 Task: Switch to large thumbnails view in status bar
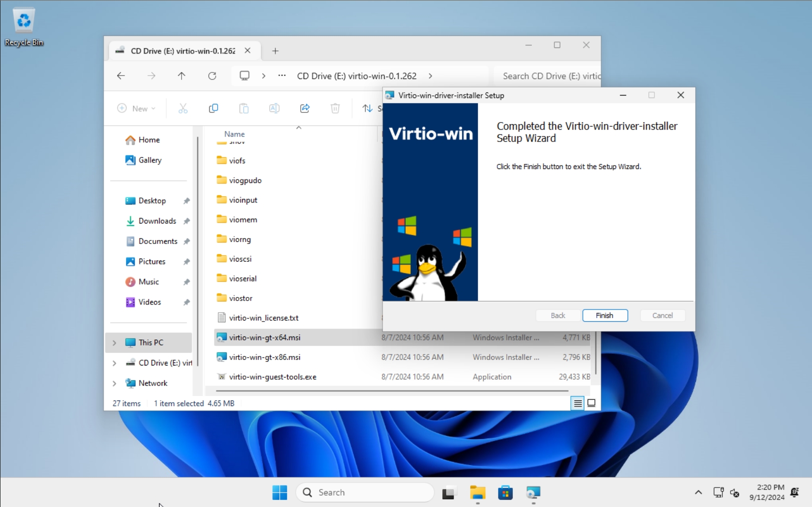[591, 403]
